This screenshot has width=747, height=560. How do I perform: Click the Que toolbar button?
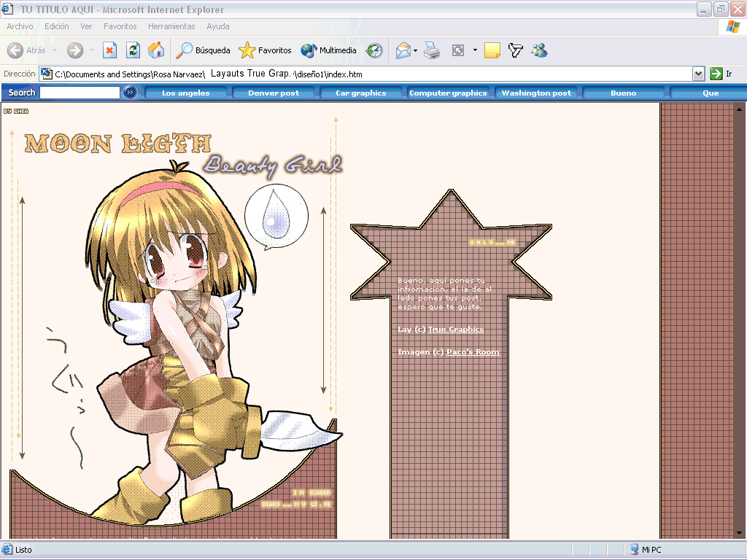(x=710, y=93)
